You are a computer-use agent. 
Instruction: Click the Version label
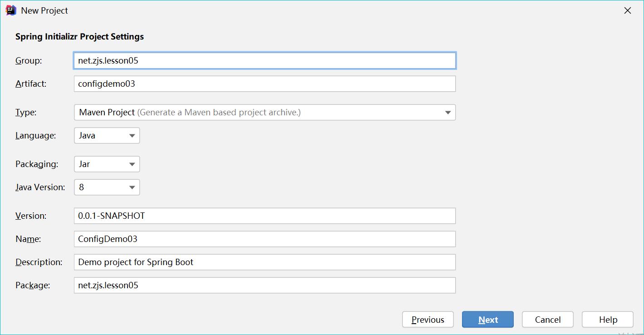click(31, 216)
